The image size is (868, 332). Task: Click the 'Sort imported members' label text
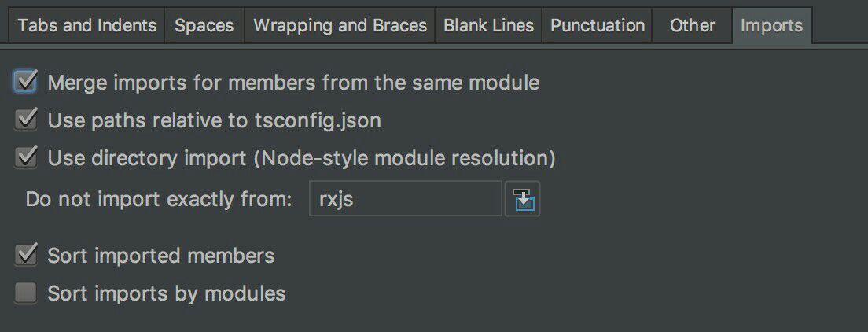coord(160,256)
